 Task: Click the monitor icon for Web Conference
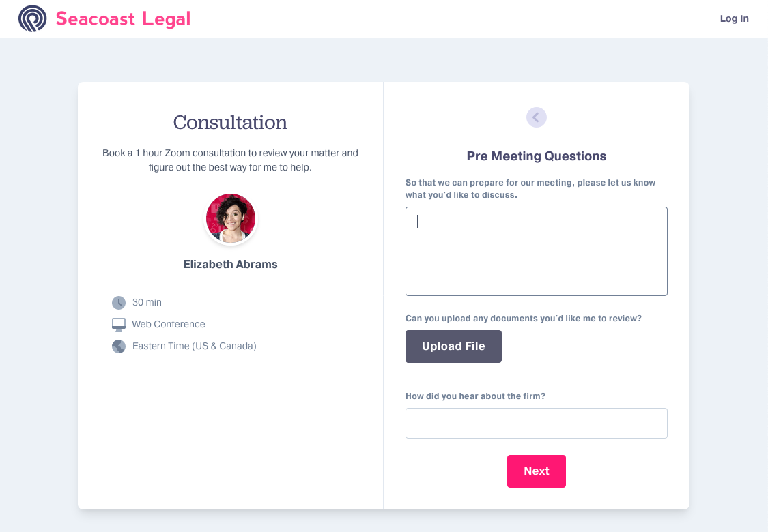coord(117,324)
